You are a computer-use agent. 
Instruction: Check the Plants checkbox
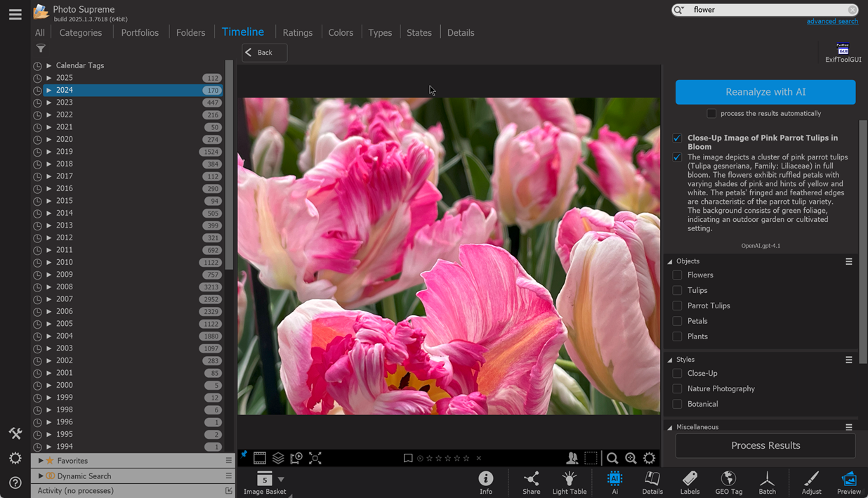677,336
